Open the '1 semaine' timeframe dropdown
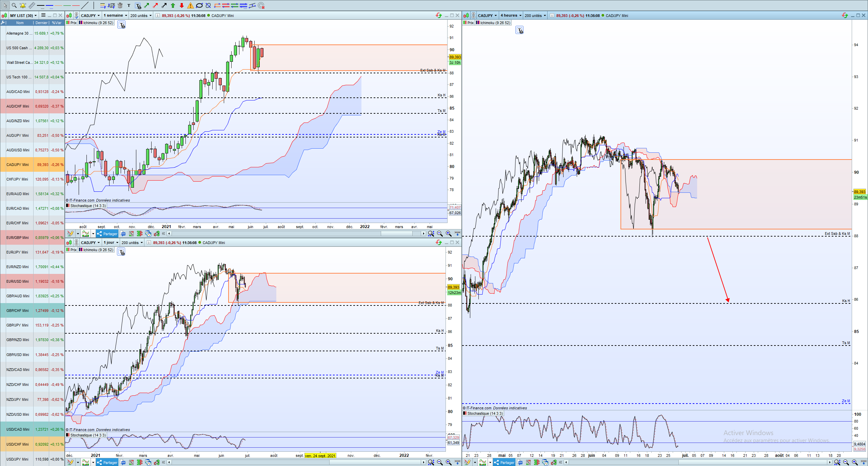This screenshot has height=466, width=868. 115,15
